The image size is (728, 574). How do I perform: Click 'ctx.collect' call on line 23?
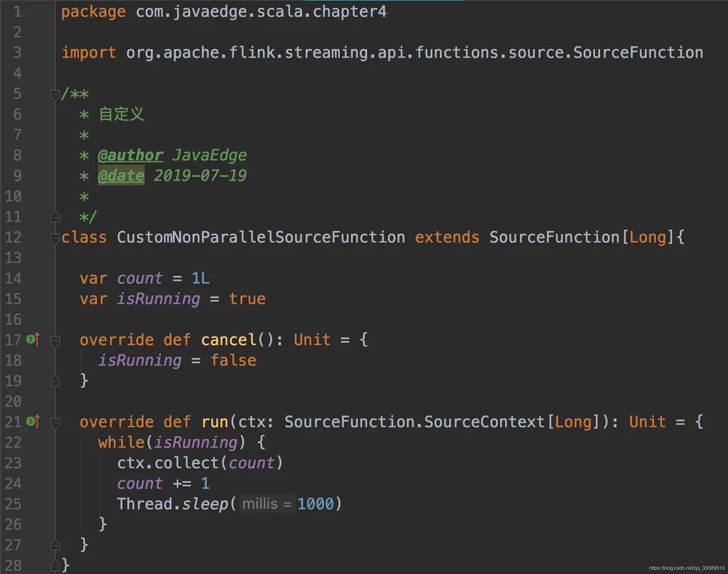coord(168,463)
